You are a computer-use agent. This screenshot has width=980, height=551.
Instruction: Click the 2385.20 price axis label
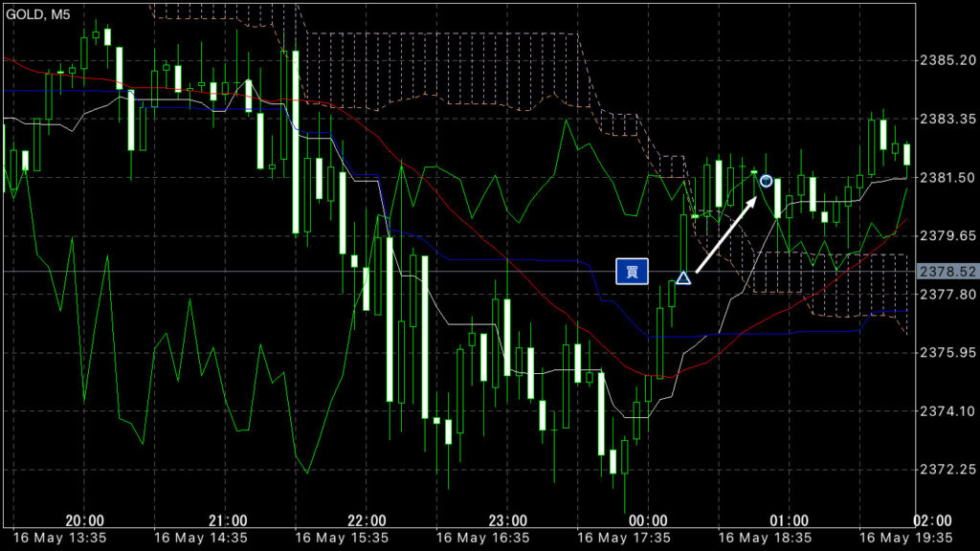[946, 60]
